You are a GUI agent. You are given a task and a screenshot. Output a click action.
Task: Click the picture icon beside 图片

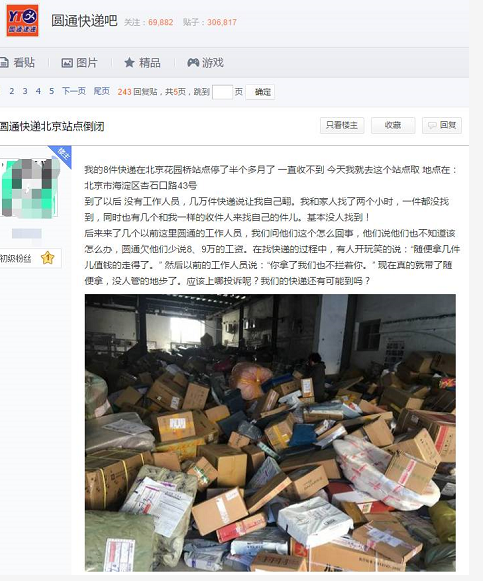67,63
